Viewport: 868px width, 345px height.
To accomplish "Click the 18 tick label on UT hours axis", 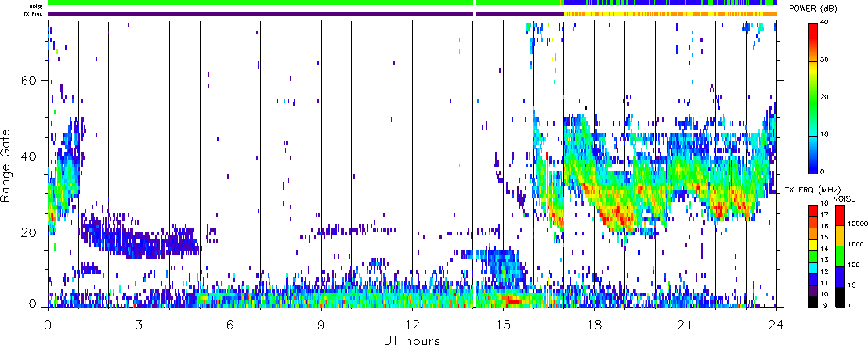I will pos(594,325).
